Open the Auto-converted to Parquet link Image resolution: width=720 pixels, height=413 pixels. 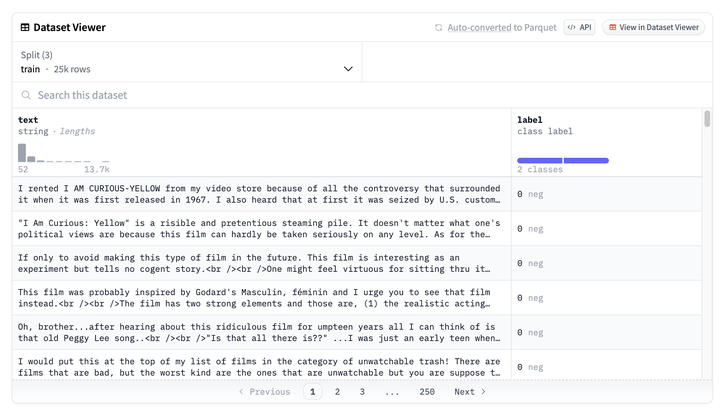(x=501, y=28)
